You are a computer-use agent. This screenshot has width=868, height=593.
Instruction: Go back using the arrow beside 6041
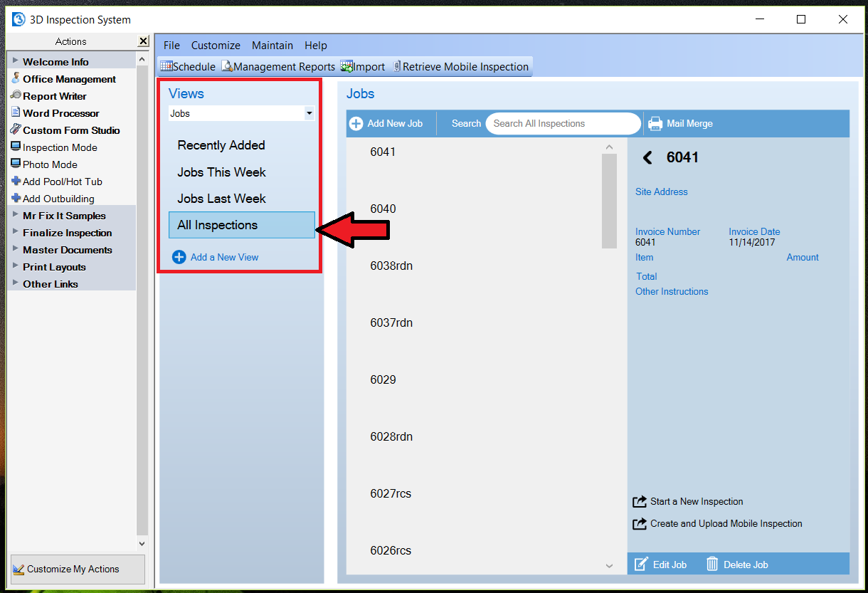[647, 157]
